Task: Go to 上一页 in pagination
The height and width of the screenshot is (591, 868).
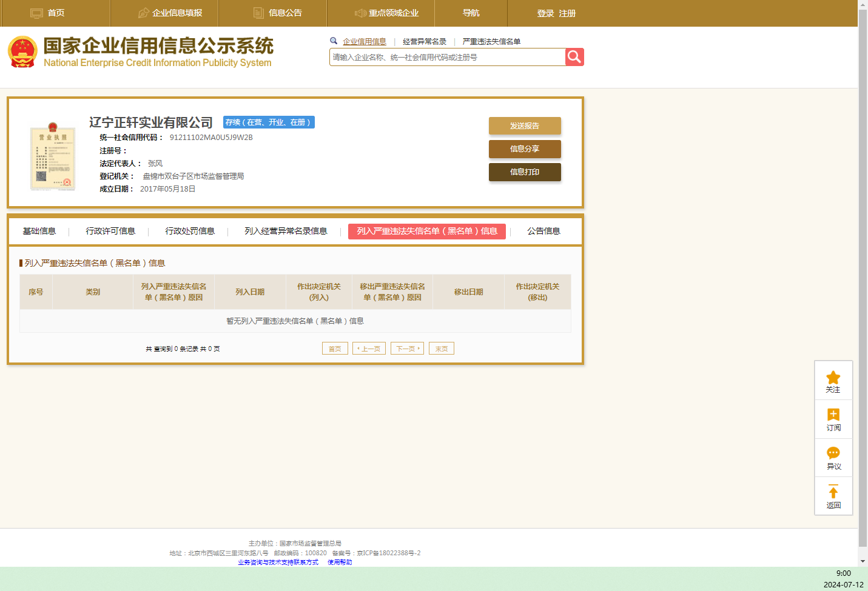Action: 369,349
